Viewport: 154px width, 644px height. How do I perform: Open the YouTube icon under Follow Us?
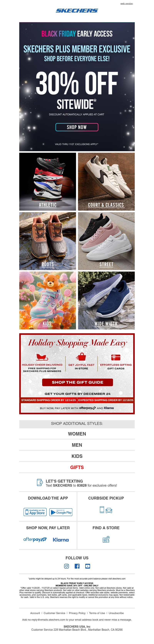click(88, 566)
